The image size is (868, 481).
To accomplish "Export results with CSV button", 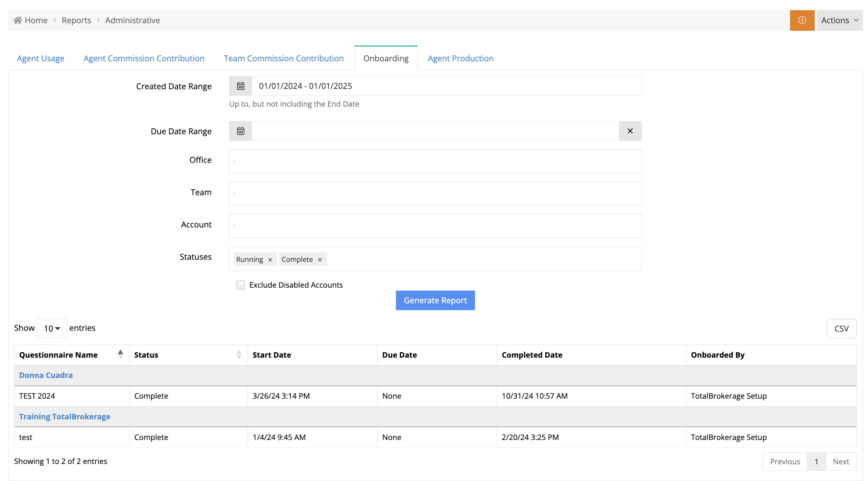I will (x=841, y=329).
